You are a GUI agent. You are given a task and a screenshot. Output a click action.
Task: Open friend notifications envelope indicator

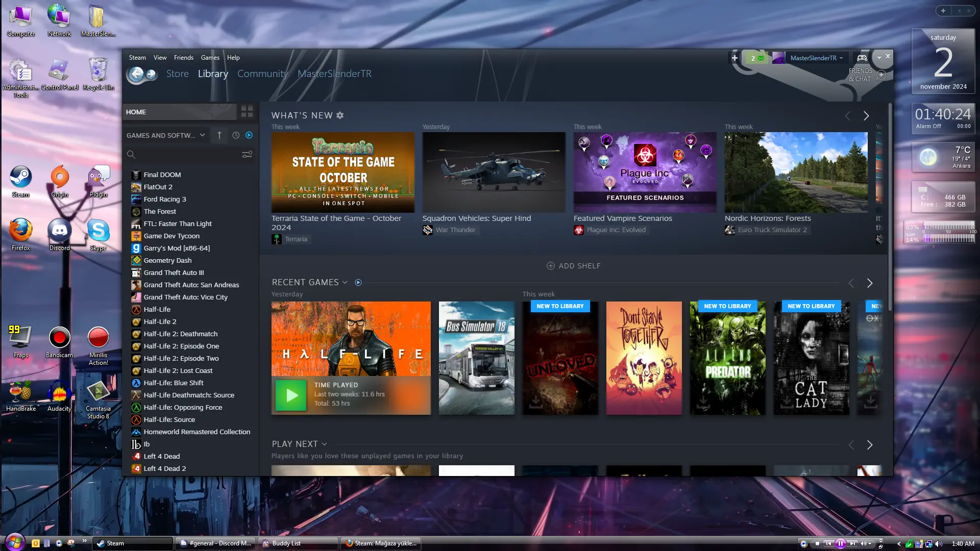tap(756, 58)
